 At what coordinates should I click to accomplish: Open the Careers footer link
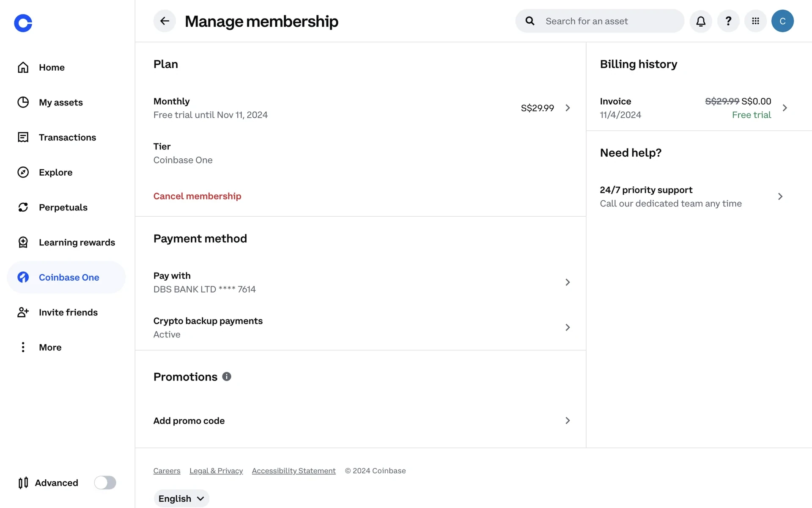167,471
